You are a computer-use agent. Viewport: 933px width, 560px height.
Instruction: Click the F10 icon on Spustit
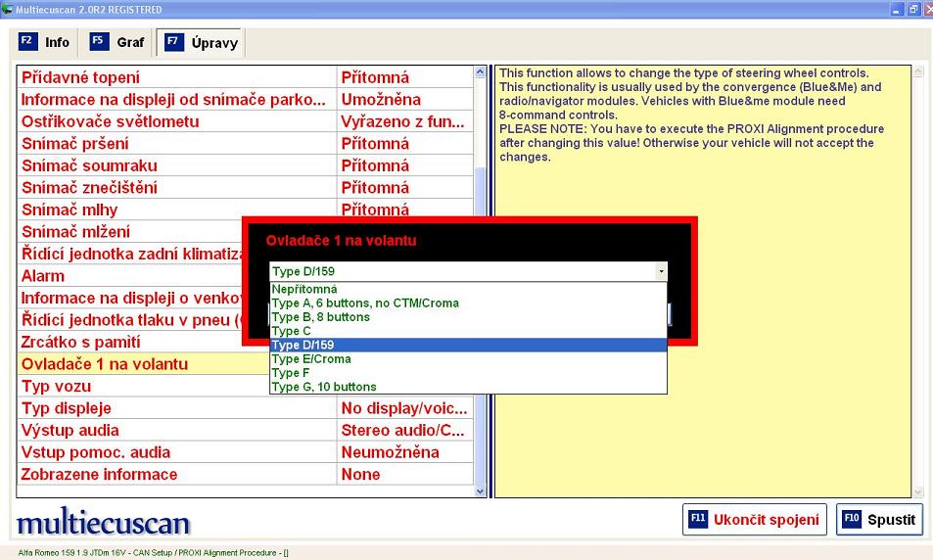852,519
